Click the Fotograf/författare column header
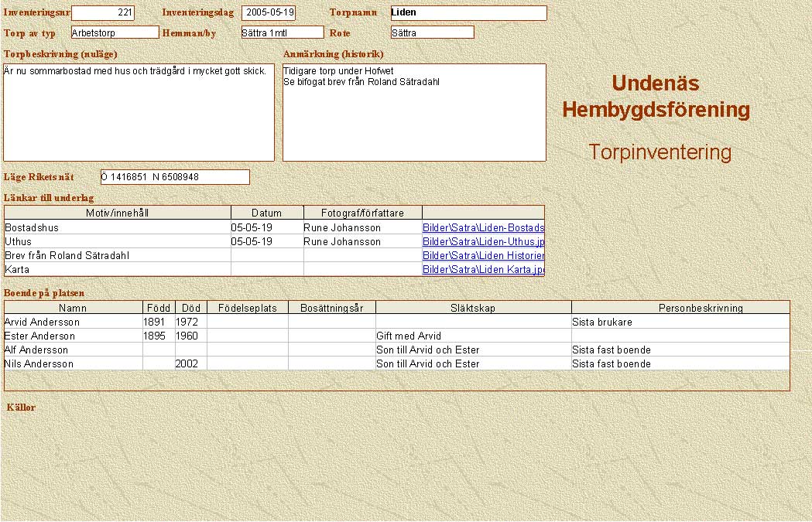 pyautogui.click(x=362, y=213)
